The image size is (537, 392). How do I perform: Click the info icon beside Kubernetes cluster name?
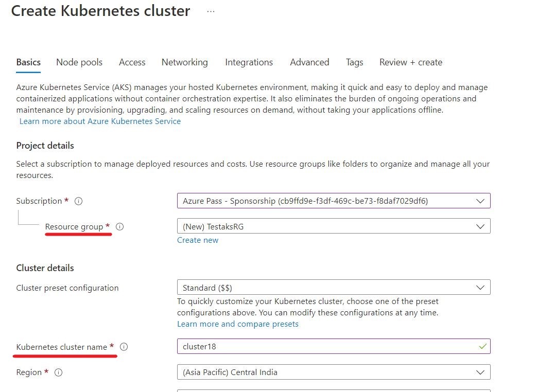pos(124,346)
